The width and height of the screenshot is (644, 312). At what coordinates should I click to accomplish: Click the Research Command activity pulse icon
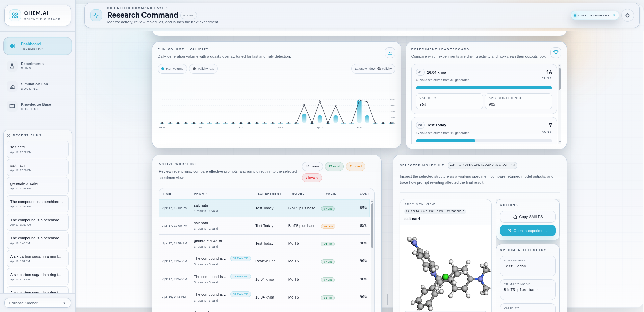(x=96, y=16)
